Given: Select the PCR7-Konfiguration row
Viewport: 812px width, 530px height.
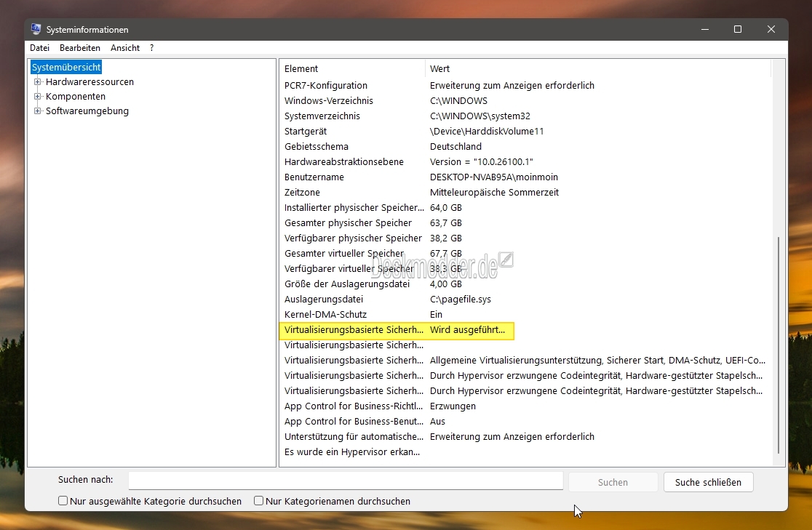Looking at the screenshot, I should tap(525, 85).
